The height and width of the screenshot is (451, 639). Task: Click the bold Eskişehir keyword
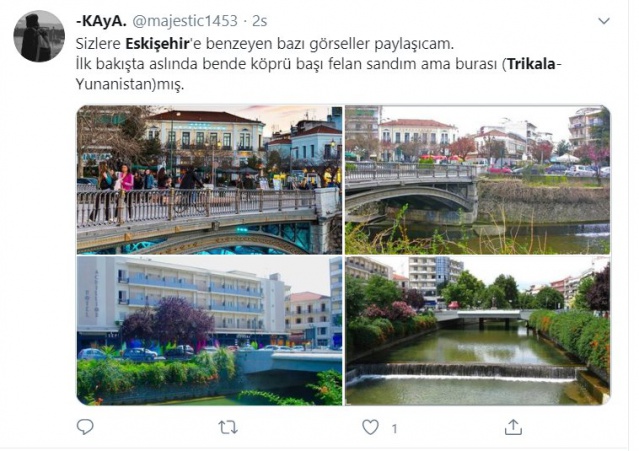pyautogui.click(x=157, y=44)
